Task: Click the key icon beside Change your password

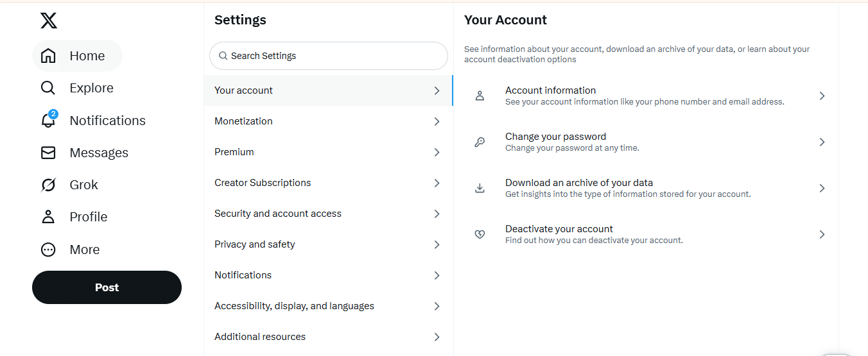Action: (480, 142)
